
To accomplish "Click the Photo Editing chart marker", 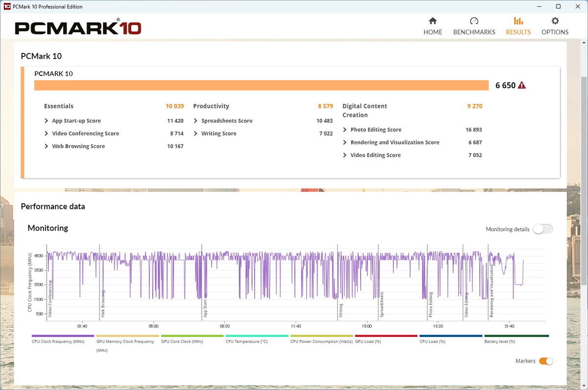I will click(x=431, y=305).
